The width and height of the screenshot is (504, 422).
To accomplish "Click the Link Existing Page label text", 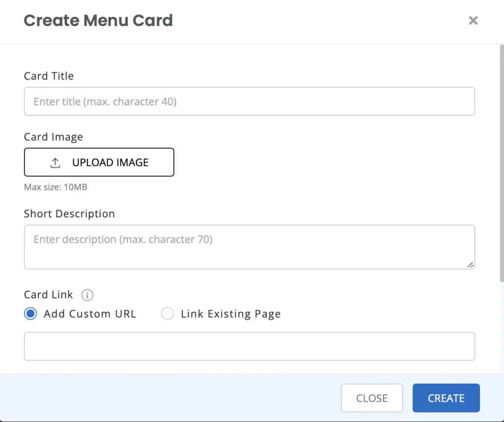I will 231,313.
